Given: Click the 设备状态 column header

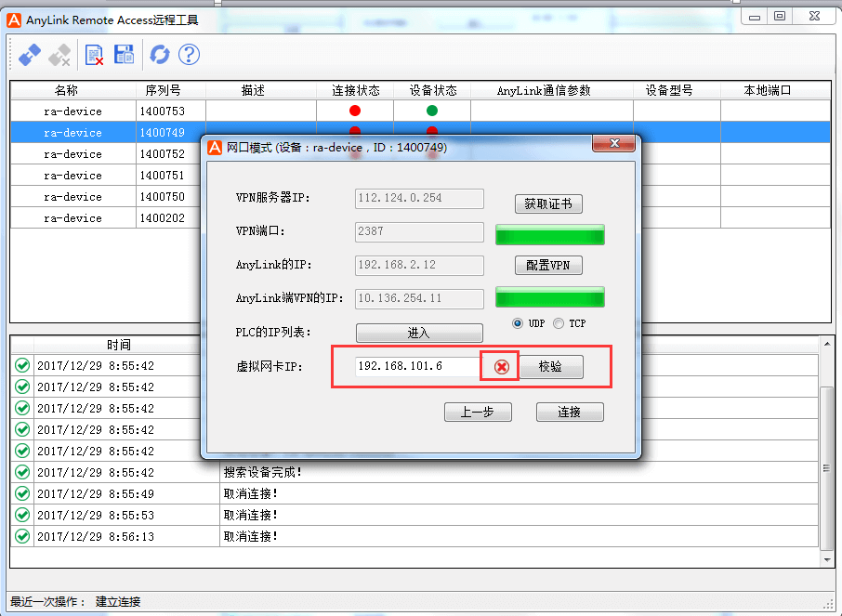Looking at the screenshot, I should tap(432, 90).
